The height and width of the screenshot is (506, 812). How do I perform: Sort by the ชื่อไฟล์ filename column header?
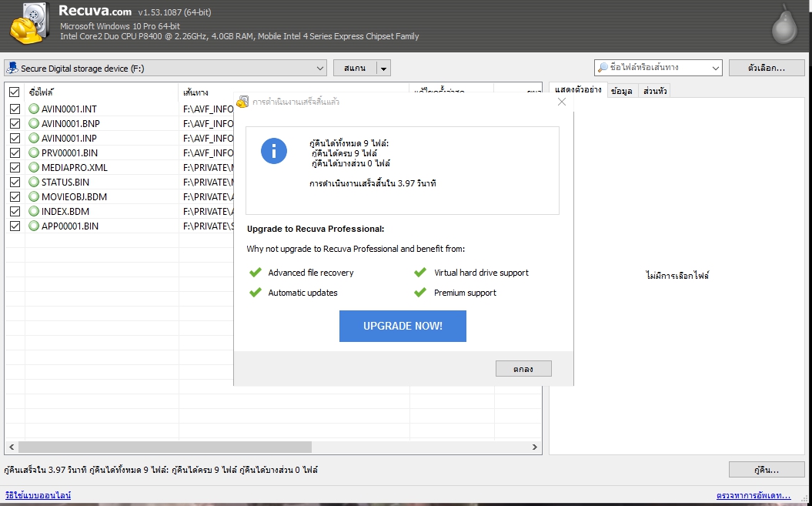(102, 92)
